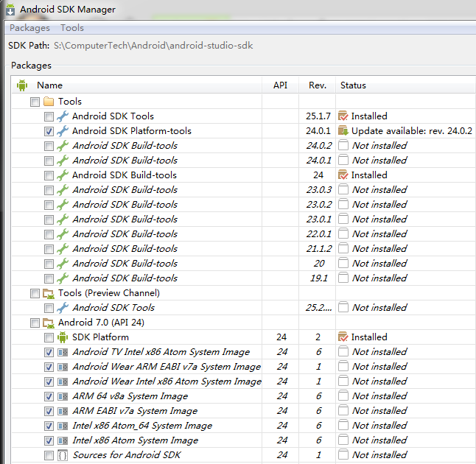
Task: Click system image icon of Android TV Intel x86
Action: tap(63, 352)
